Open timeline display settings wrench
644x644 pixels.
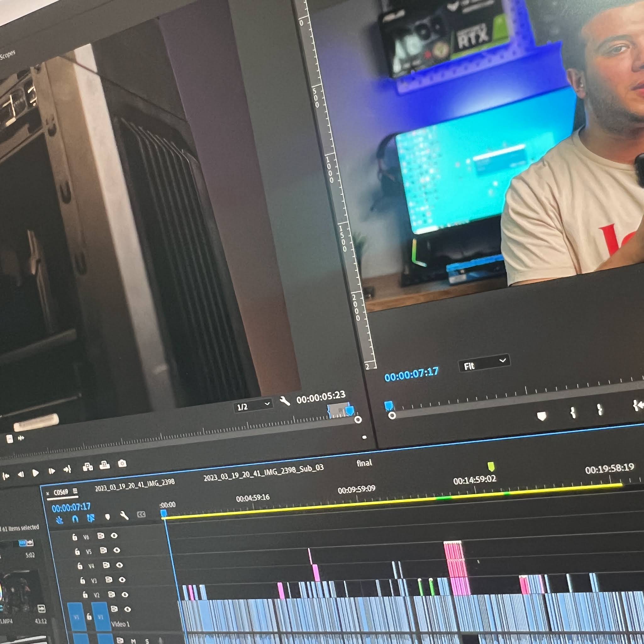(x=124, y=516)
